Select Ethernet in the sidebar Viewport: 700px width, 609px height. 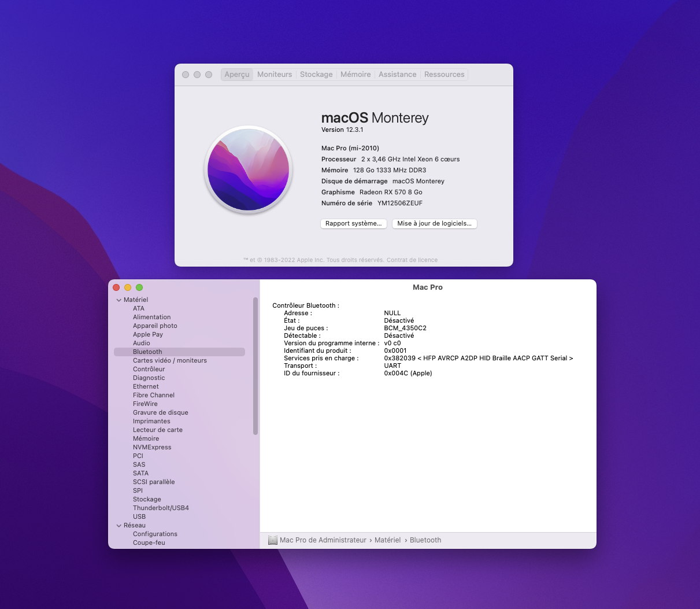point(146,386)
